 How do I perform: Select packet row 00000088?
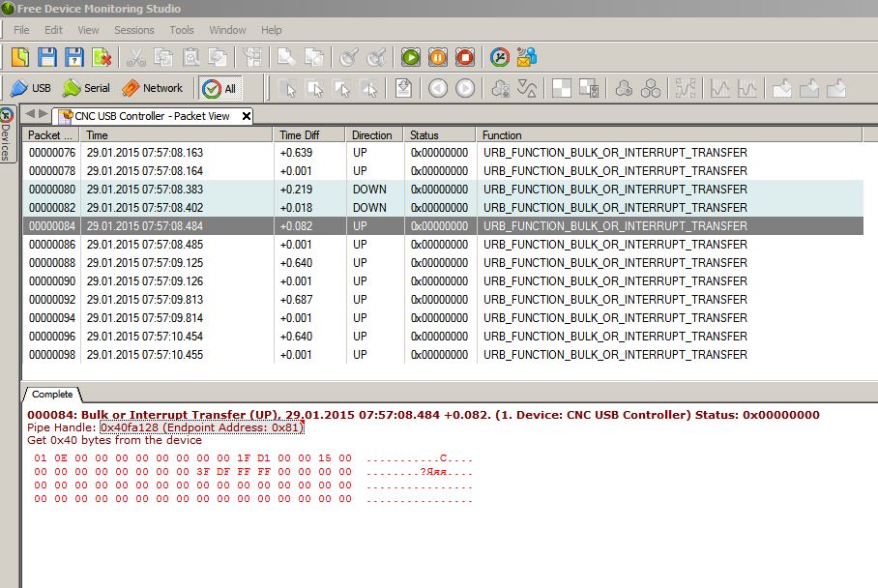pos(443,263)
